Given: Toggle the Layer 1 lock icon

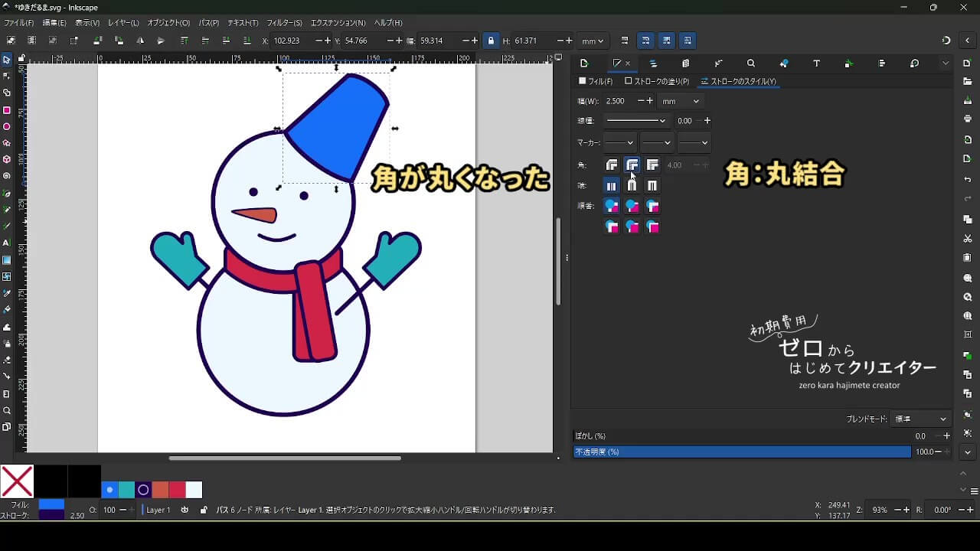Looking at the screenshot, I should (203, 510).
